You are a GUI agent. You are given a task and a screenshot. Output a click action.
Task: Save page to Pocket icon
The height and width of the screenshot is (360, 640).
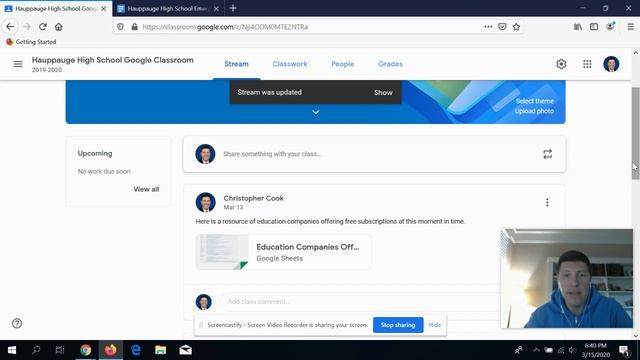pos(502,27)
